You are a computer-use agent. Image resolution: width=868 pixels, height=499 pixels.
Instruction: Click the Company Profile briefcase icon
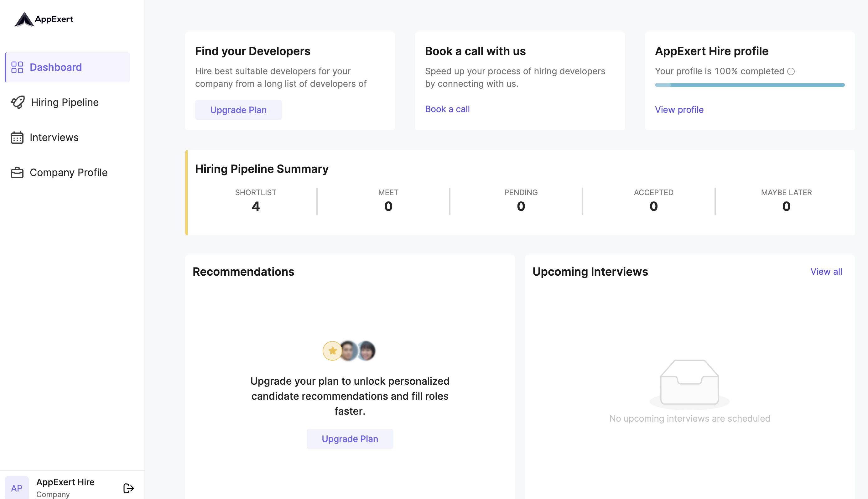click(17, 172)
